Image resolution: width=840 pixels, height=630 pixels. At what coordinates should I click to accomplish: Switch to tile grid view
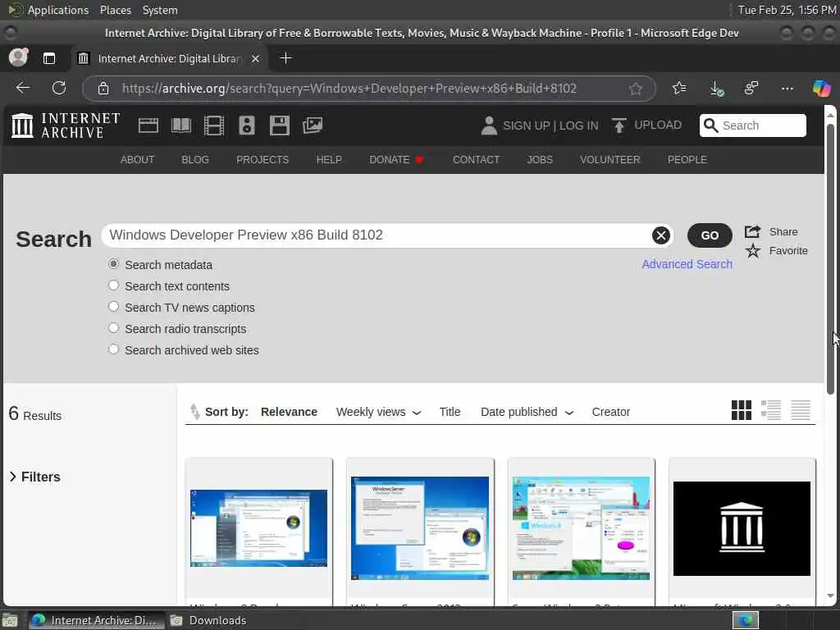(742, 410)
